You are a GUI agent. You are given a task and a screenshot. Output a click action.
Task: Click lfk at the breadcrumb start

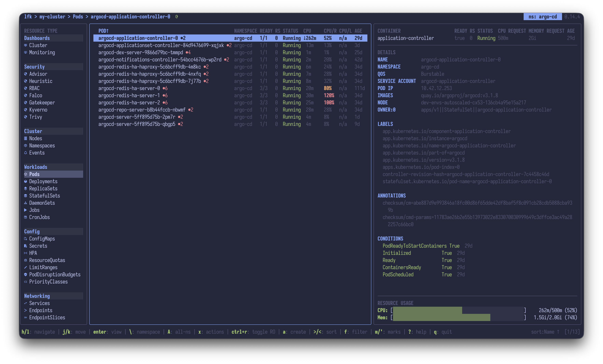click(28, 17)
